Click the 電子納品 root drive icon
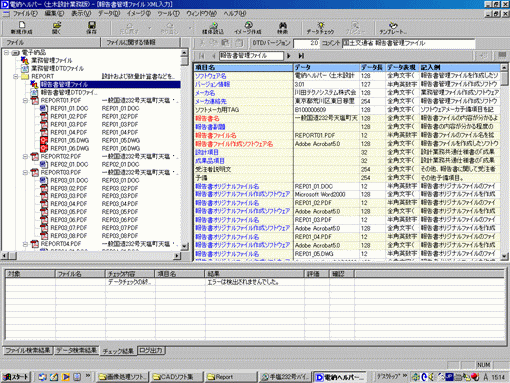The image size is (510, 383). pyautogui.click(x=15, y=53)
